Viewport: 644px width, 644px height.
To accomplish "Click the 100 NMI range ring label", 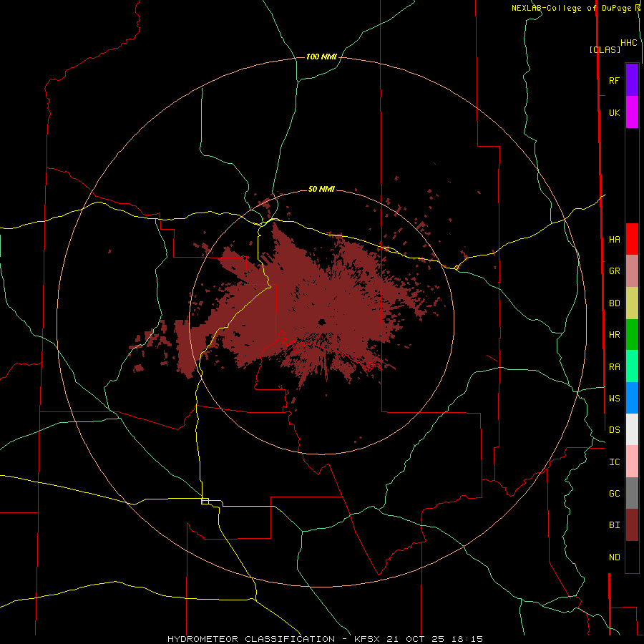I will coord(321,57).
